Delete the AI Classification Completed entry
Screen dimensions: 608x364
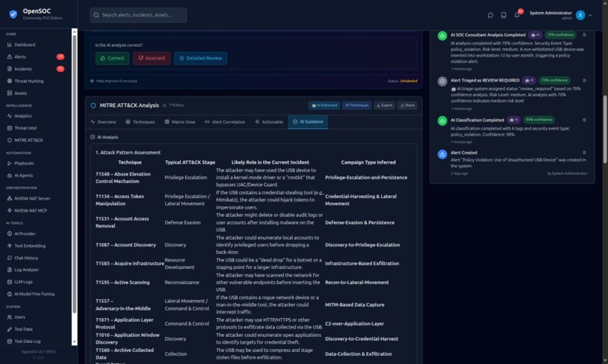coord(584,120)
